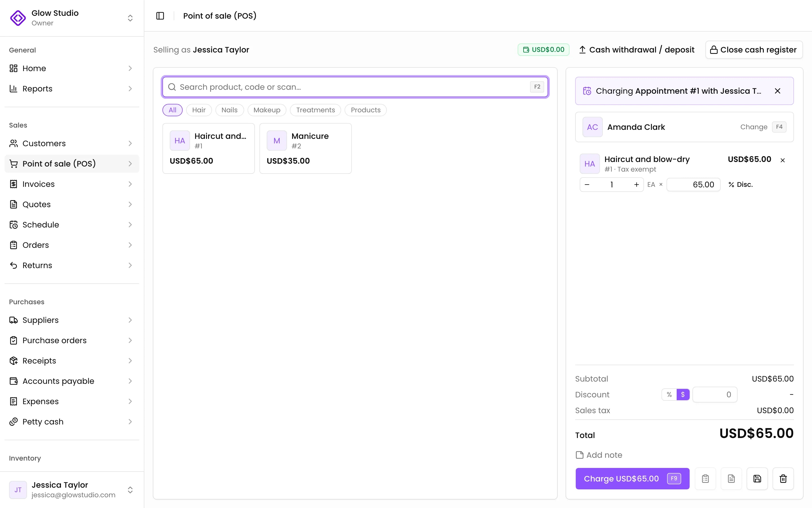Filter products by Hair
The image size is (812, 508).
199,110
